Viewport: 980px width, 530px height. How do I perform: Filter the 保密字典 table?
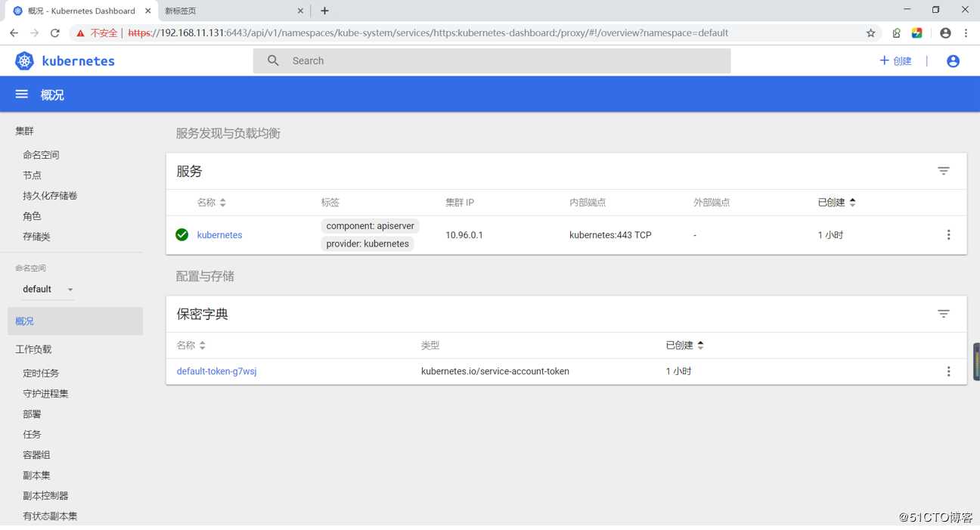click(944, 314)
